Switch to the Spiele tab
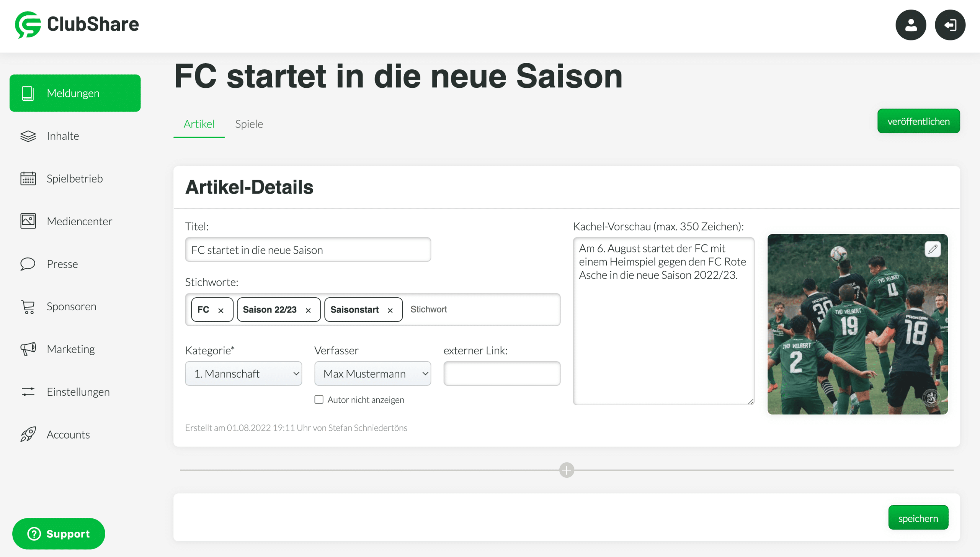This screenshot has height=557, width=980. tap(249, 124)
